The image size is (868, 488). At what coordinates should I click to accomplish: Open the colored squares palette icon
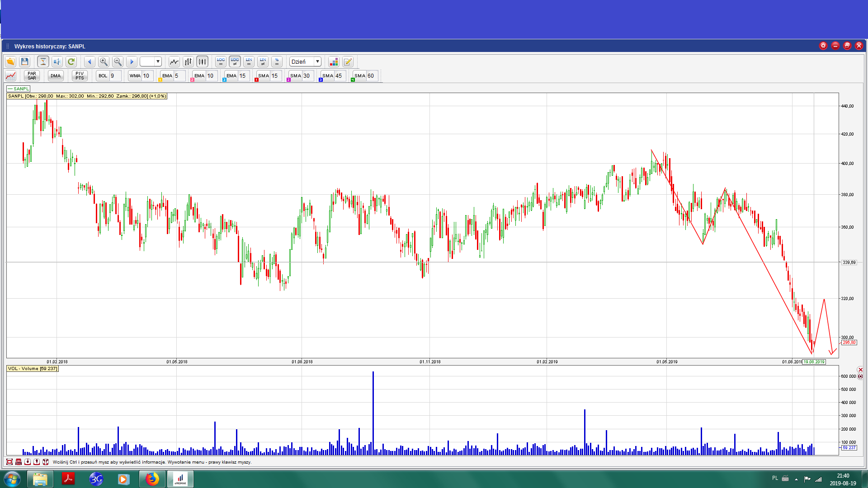[x=334, y=61]
